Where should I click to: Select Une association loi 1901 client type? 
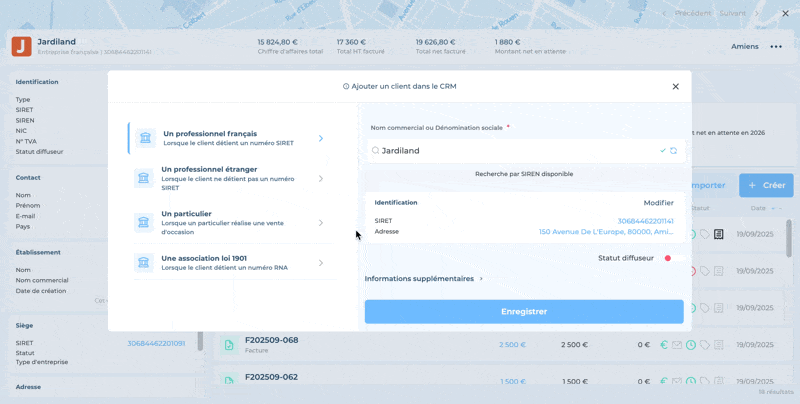pos(231,263)
